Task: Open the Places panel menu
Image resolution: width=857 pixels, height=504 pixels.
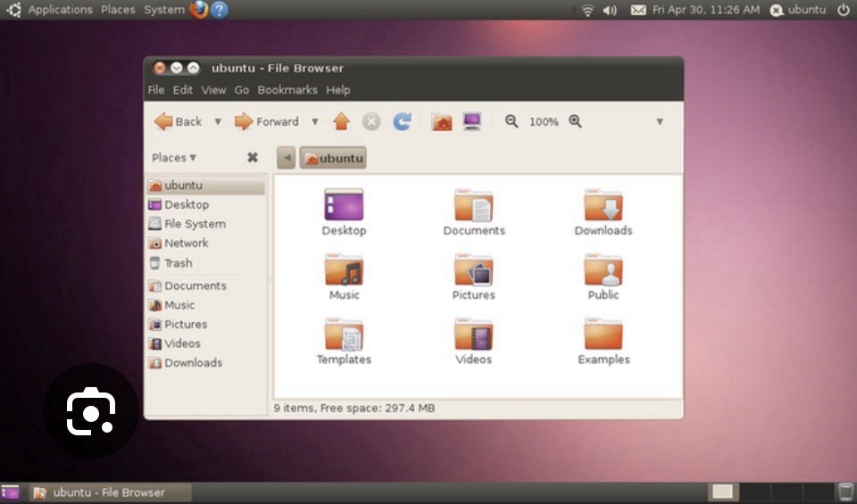Action: tap(118, 10)
